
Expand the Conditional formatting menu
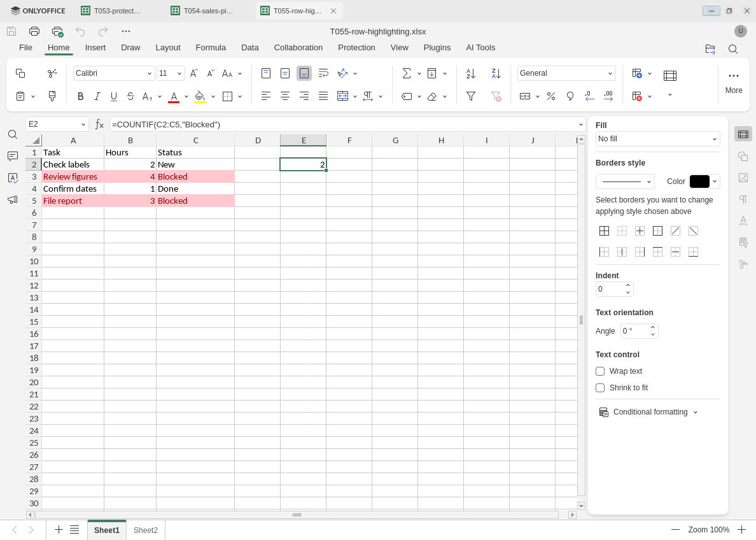pos(649,412)
